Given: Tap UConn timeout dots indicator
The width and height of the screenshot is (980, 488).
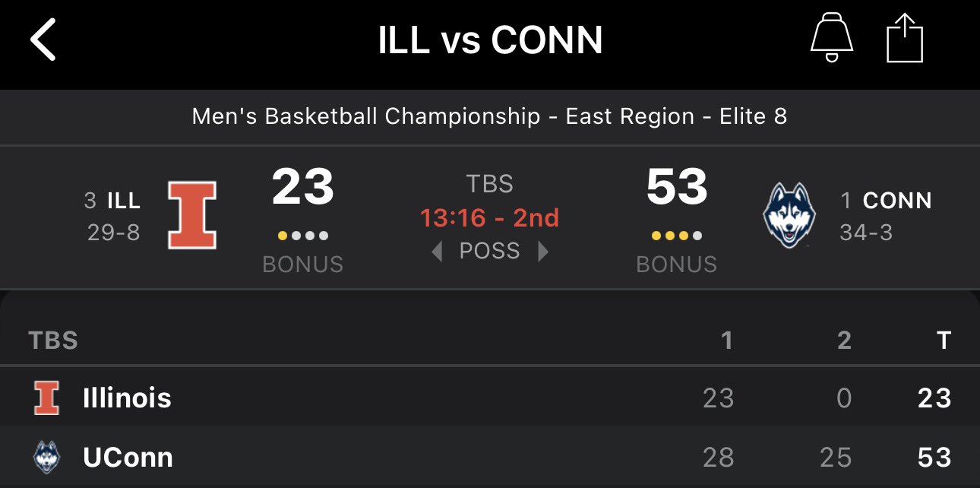Looking at the screenshot, I should [676, 236].
